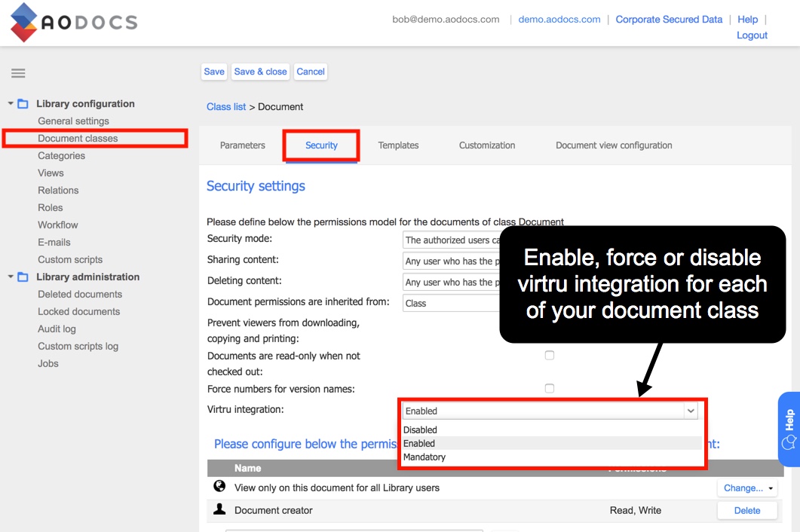Choose Enabled option in Virtru dropdown list
800x532 pixels.
point(551,443)
